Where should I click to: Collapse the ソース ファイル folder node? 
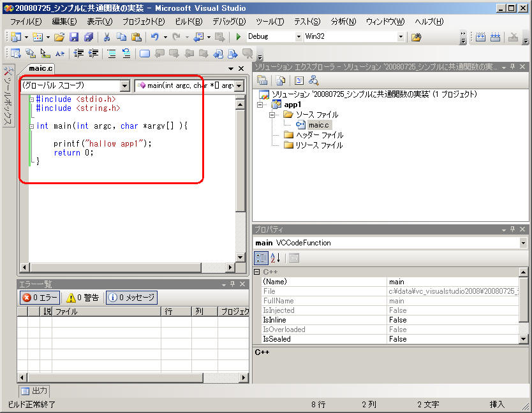[x=272, y=115]
